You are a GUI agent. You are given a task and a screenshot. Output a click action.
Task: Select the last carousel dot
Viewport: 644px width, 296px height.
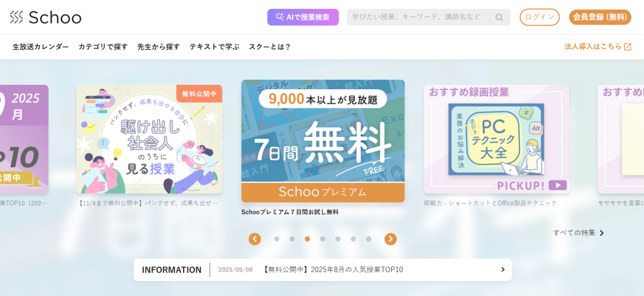coord(369,239)
